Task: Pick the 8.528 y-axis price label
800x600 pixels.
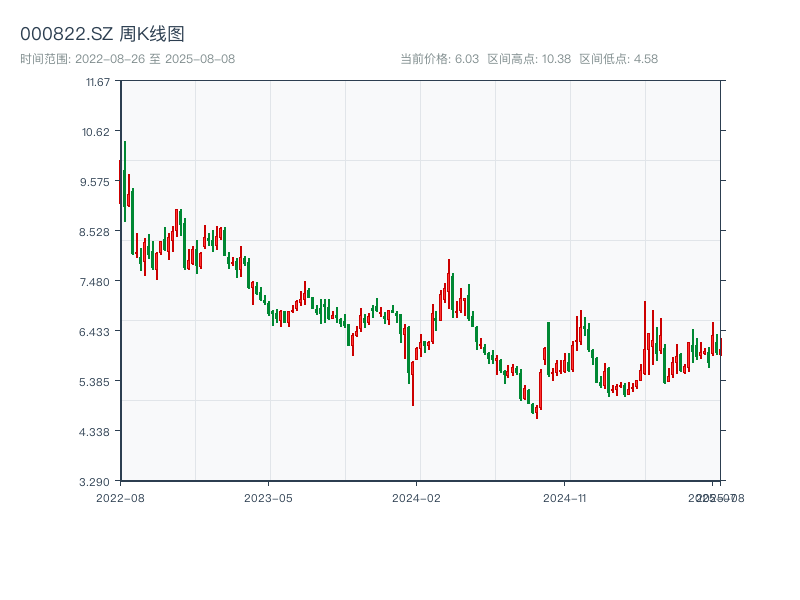Action: click(98, 231)
